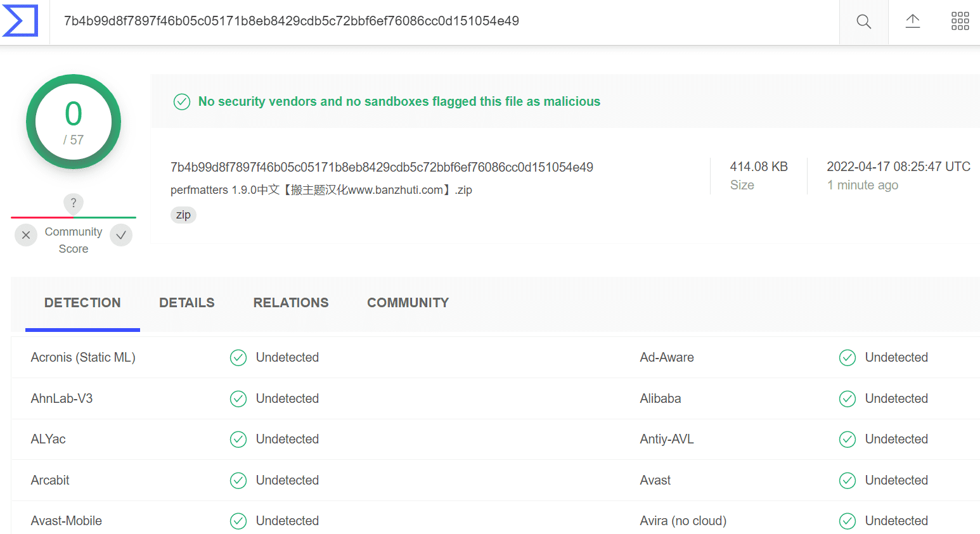The height and width of the screenshot is (534, 980).
Task: Click the perfmatters zip file name
Action: tap(321, 190)
